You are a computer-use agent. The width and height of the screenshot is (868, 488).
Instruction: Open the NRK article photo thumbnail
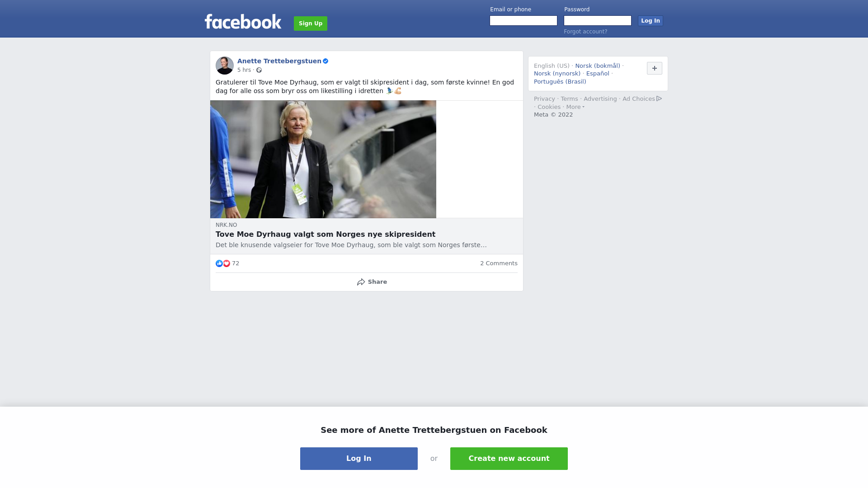click(323, 159)
